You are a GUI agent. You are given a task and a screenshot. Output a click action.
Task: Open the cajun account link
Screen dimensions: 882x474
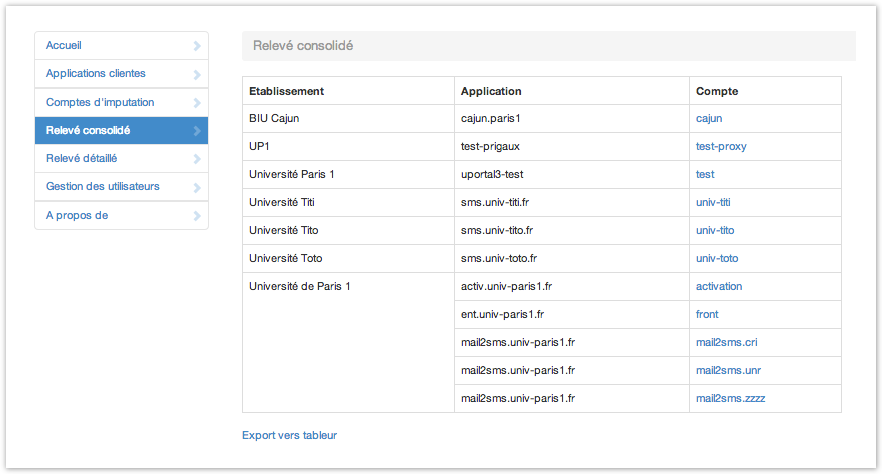pos(709,118)
